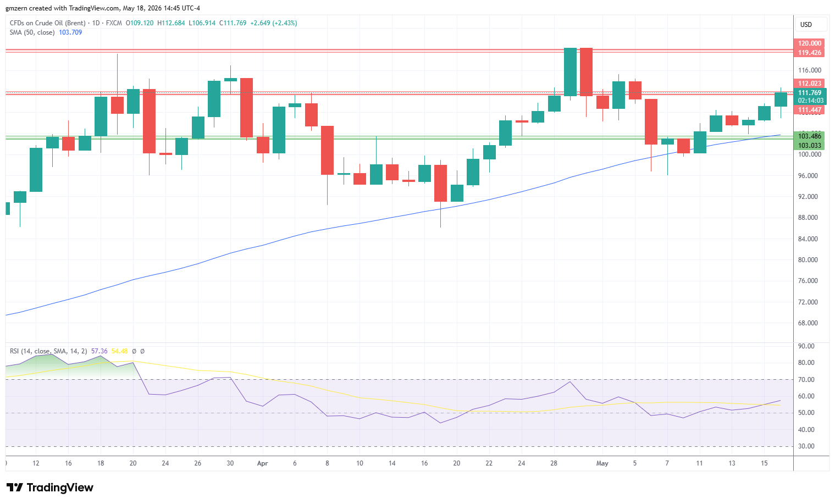Click the May label on the time axis
This screenshot has height=504, width=835.
(x=602, y=463)
